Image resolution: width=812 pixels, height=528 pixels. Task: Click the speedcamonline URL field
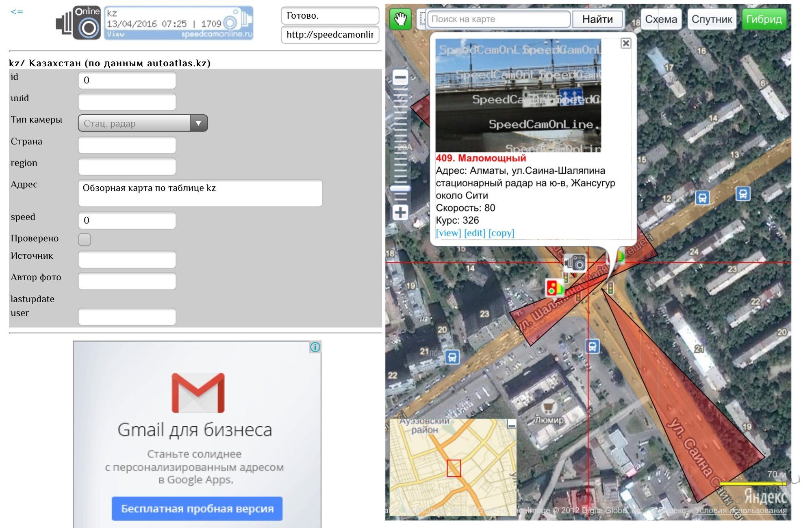330,35
